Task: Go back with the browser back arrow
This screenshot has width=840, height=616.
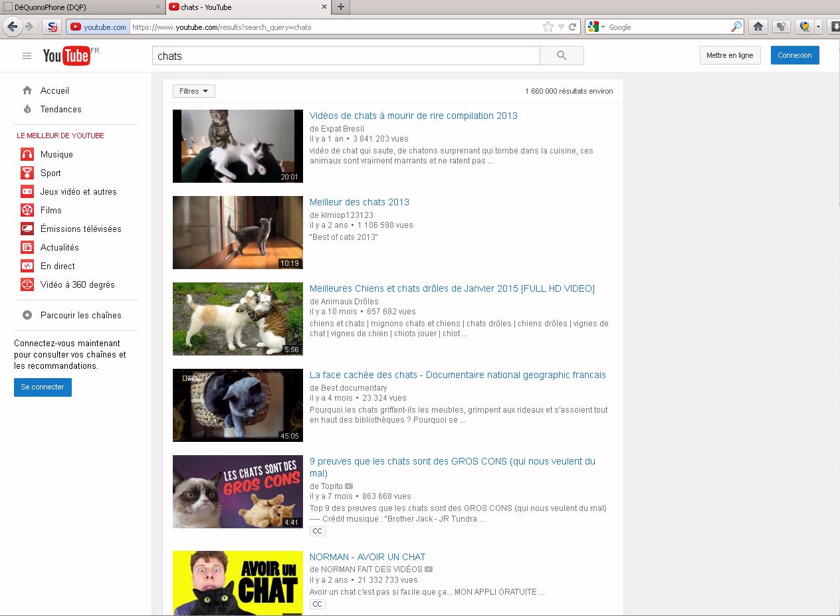Action: pos(12,27)
